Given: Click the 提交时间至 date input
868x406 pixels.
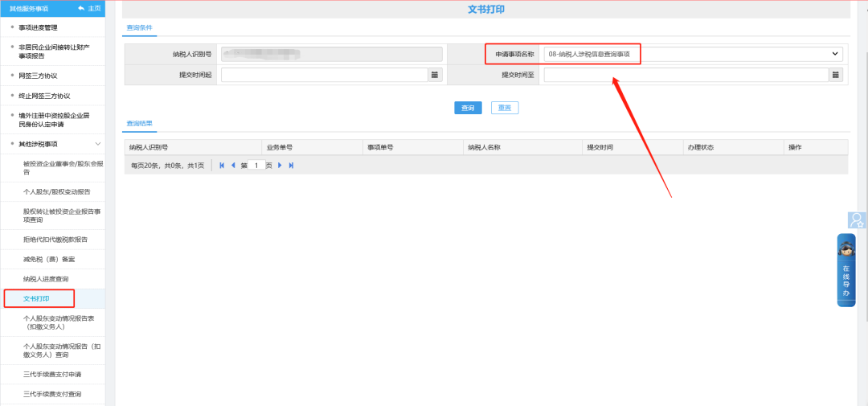Looking at the screenshot, I should pyautogui.click(x=686, y=75).
